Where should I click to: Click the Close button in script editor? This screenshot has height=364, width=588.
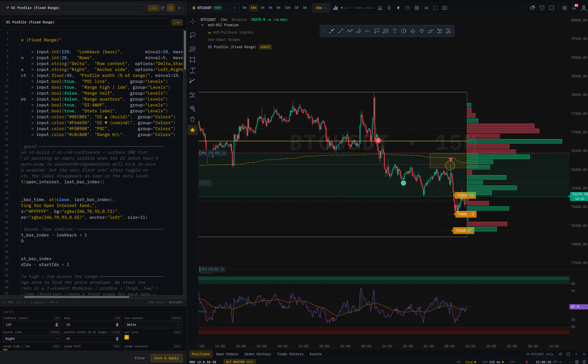140,358
